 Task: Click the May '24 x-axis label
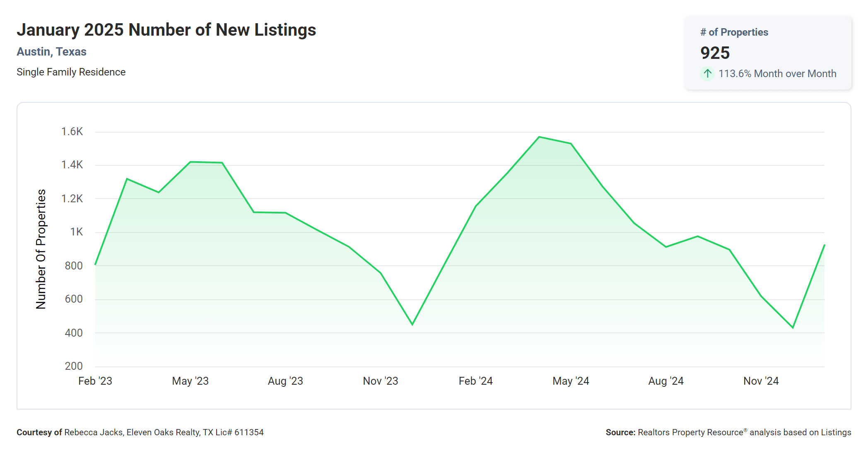[x=571, y=381]
